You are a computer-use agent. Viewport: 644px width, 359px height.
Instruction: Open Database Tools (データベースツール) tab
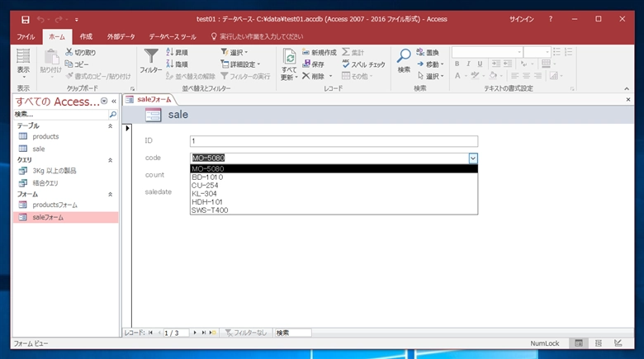pos(173,36)
